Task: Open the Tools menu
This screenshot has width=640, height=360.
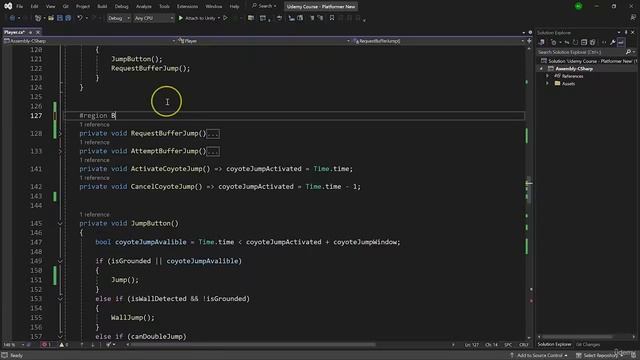Action: 164,6
